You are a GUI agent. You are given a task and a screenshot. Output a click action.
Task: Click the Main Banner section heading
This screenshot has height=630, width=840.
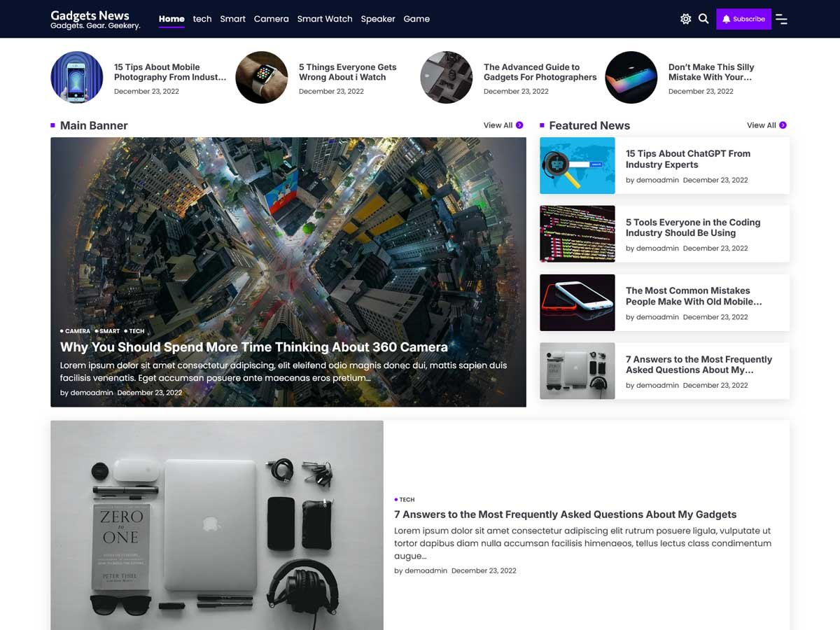[94, 125]
